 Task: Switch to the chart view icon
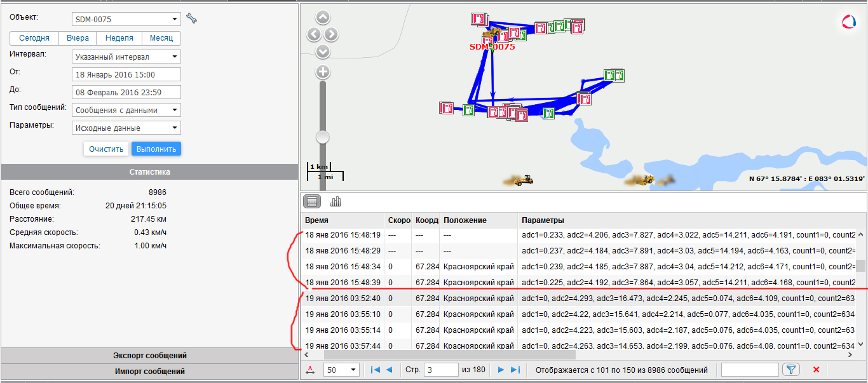[x=336, y=202]
